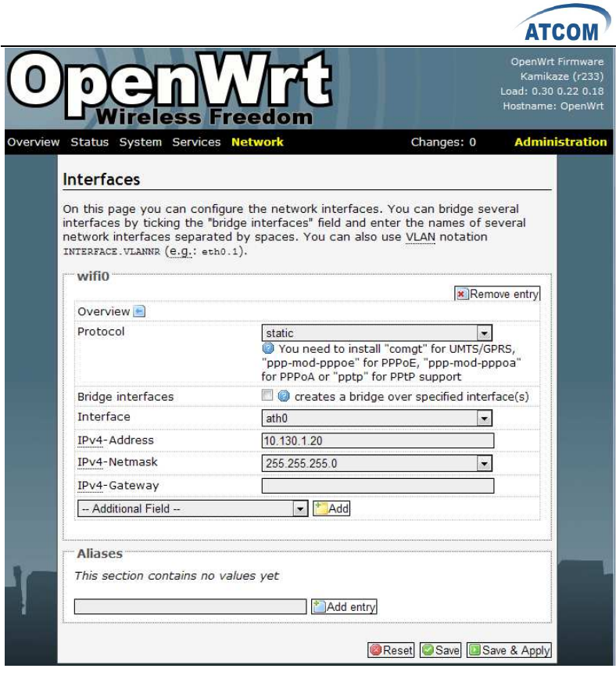Click the help icon under Protocol dropdown
Image resolution: width=616 pixels, height=690 pixels.
click(x=268, y=349)
